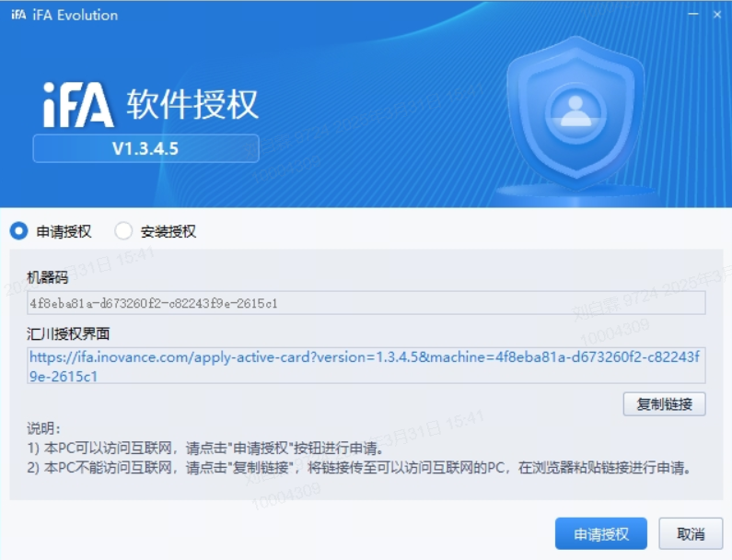The height and width of the screenshot is (560, 732).
Task: Click the V1.3.4.5 version label
Action: [x=145, y=148]
